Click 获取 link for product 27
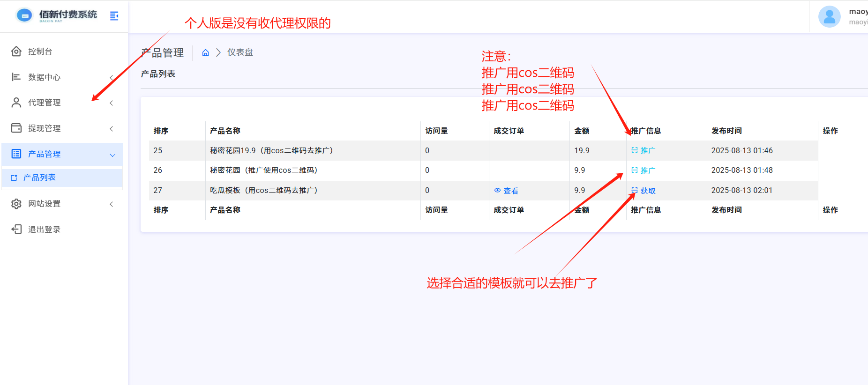Screen dimensions: 868x385 [647, 191]
